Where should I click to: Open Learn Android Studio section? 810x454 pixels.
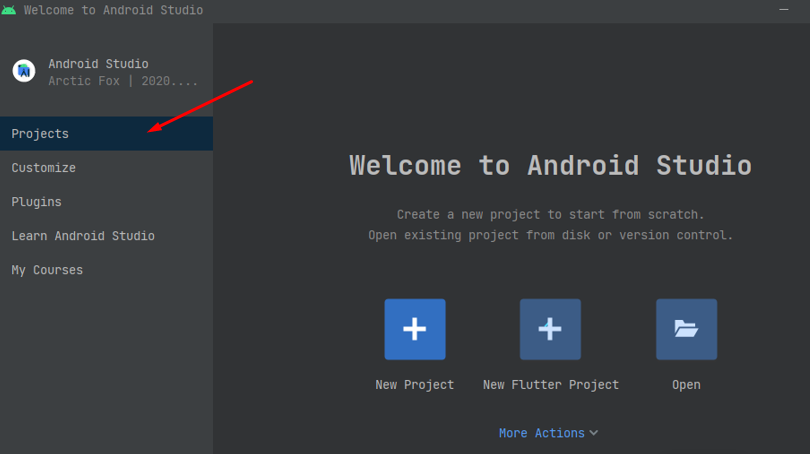point(106,236)
